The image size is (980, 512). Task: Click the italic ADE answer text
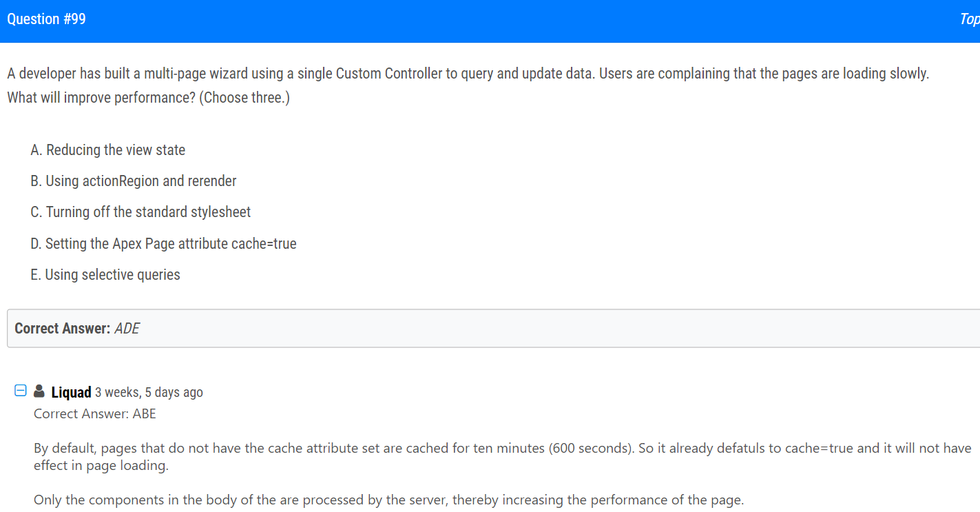pos(127,328)
